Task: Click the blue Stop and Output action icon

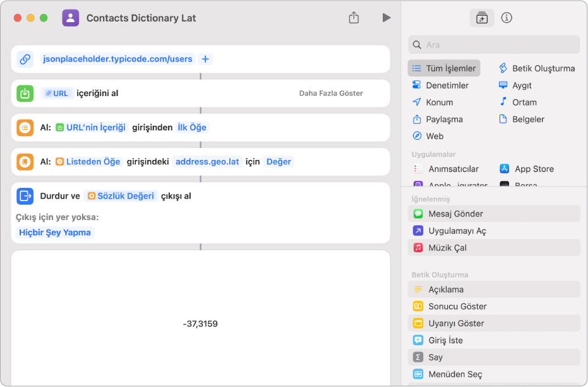Action: pos(25,196)
